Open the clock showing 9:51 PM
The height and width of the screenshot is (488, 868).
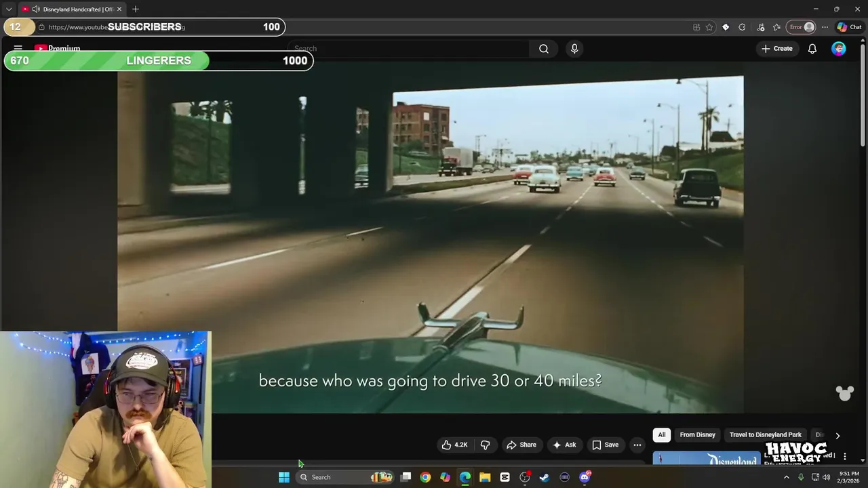click(x=850, y=477)
